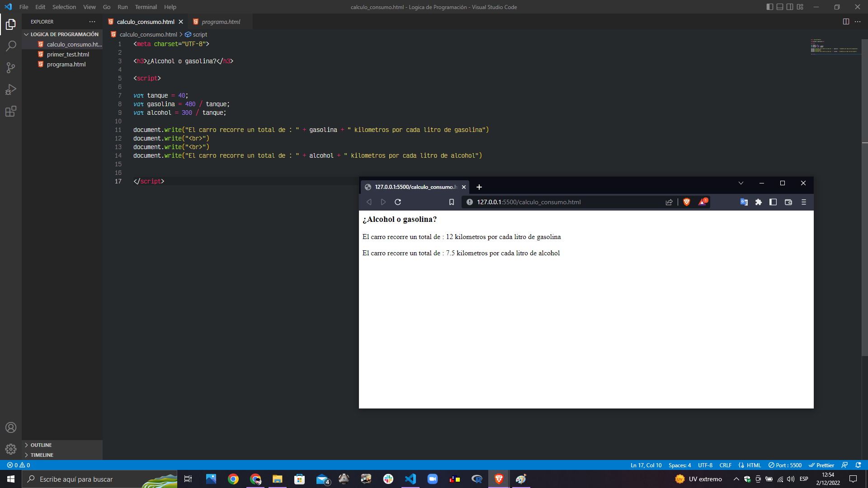Open the Manage gear menu

[11, 449]
